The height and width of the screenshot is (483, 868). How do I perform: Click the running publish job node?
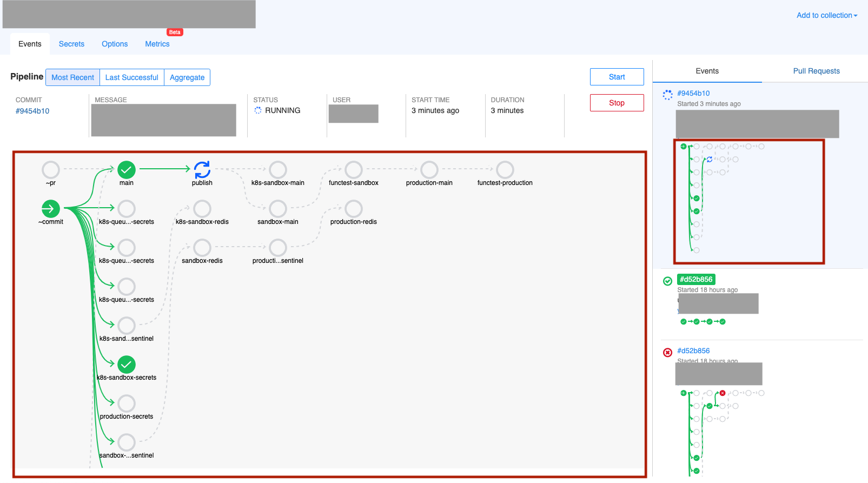[x=202, y=169]
